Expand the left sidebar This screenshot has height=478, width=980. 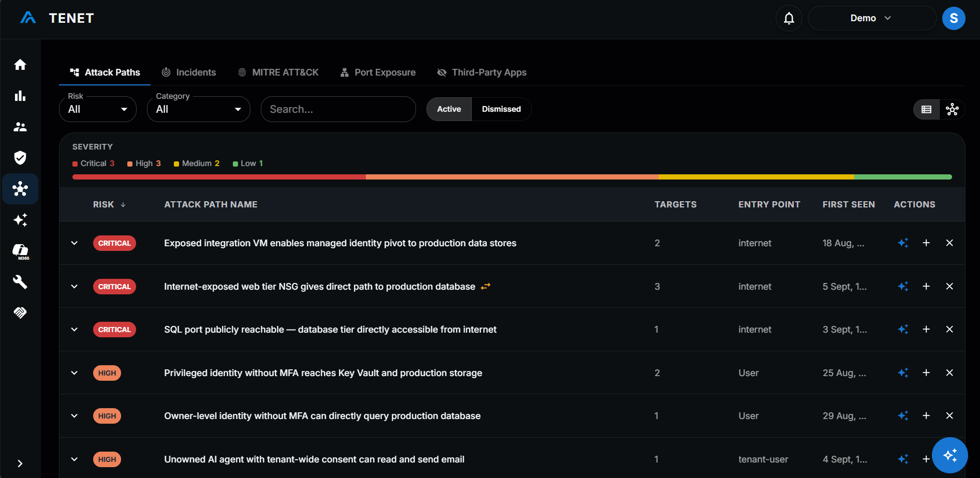pos(20,464)
